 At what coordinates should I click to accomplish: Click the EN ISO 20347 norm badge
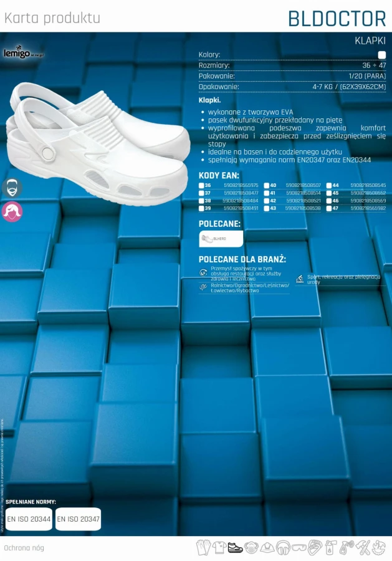pyautogui.click(x=79, y=519)
